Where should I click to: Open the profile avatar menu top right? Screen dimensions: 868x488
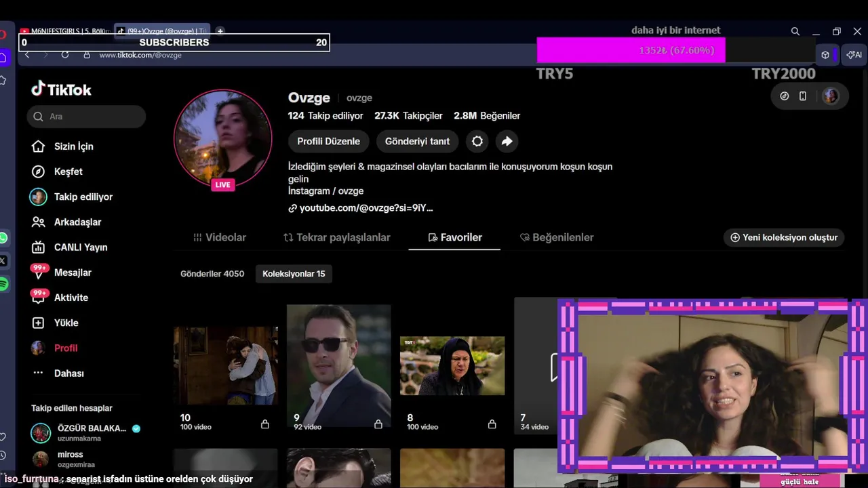tap(831, 96)
